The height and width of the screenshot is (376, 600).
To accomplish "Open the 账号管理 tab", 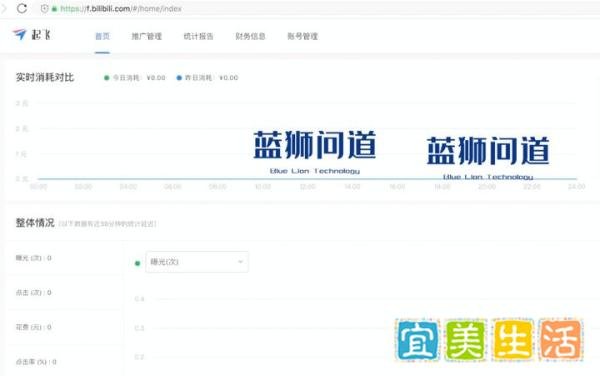I will coord(302,36).
